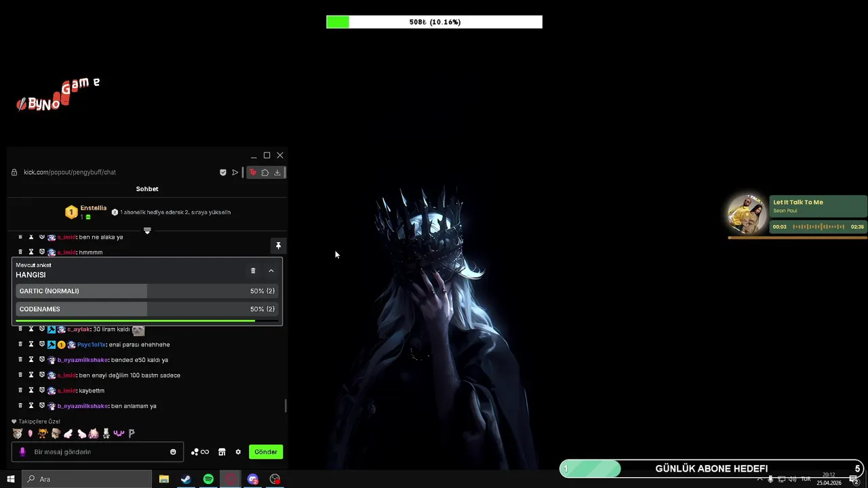Expand the gift leaderboard using downward arrow
The height and width of the screenshot is (488, 868).
click(147, 230)
